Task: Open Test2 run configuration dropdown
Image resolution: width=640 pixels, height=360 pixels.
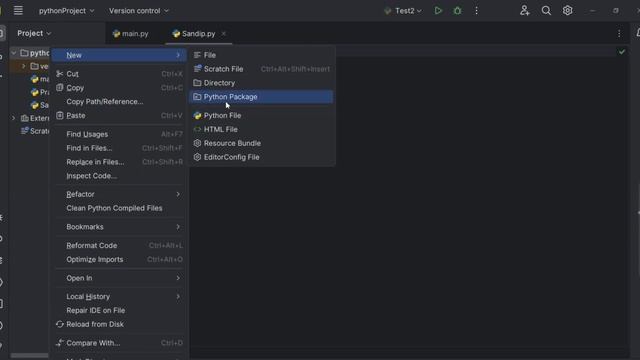Action: coord(403,11)
